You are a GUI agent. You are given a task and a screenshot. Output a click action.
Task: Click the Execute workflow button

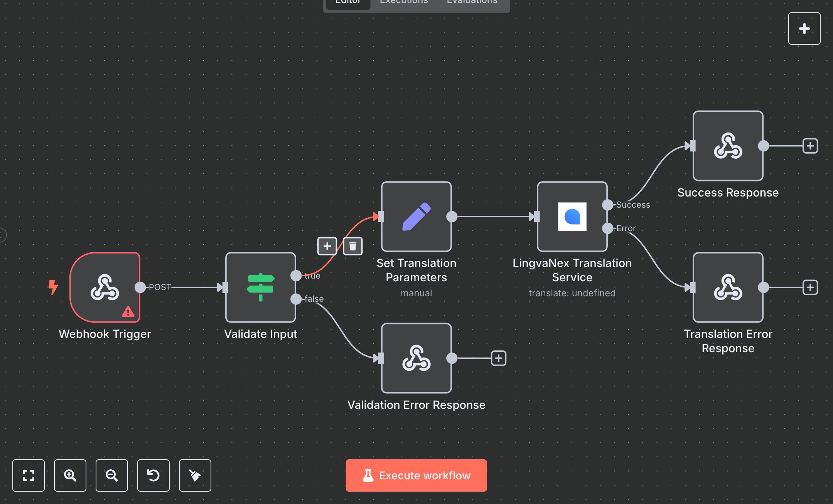[x=416, y=475]
